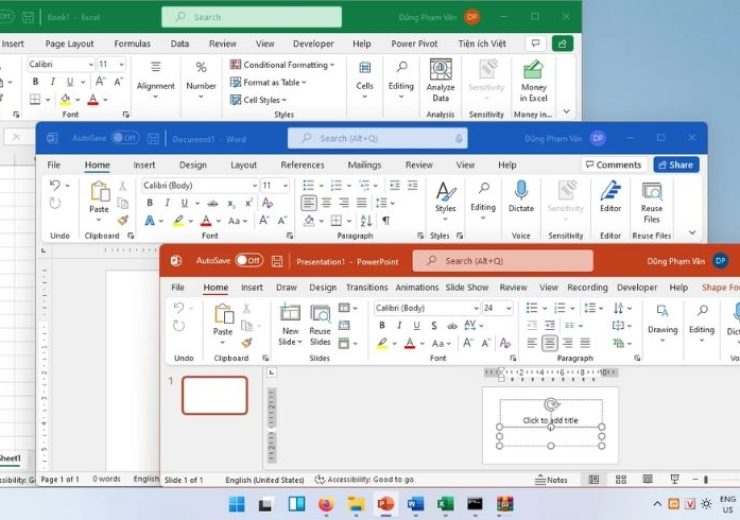The width and height of the screenshot is (740, 520).
Task: Click Dictate microphone in Word ribbon
Action: tap(521, 190)
